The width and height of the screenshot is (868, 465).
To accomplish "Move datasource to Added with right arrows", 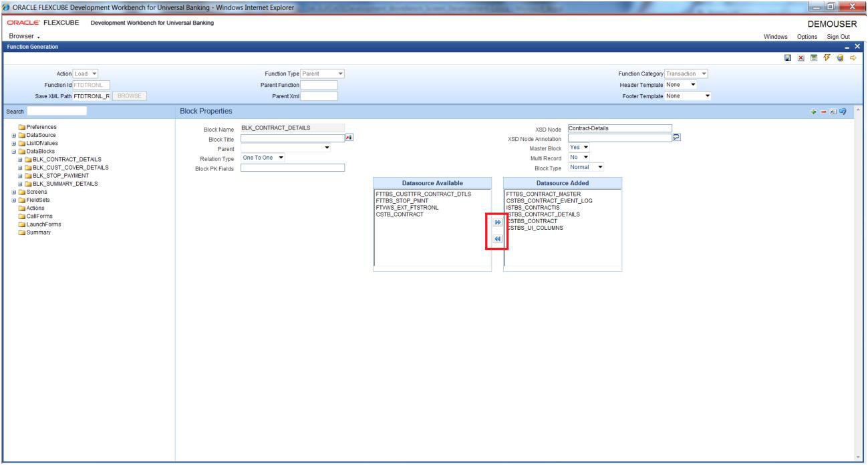I will pyautogui.click(x=497, y=222).
